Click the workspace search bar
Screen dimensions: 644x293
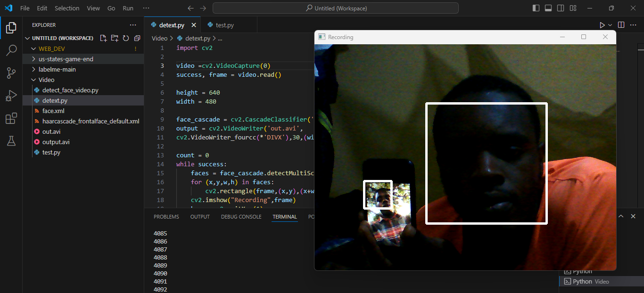pos(335,8)
